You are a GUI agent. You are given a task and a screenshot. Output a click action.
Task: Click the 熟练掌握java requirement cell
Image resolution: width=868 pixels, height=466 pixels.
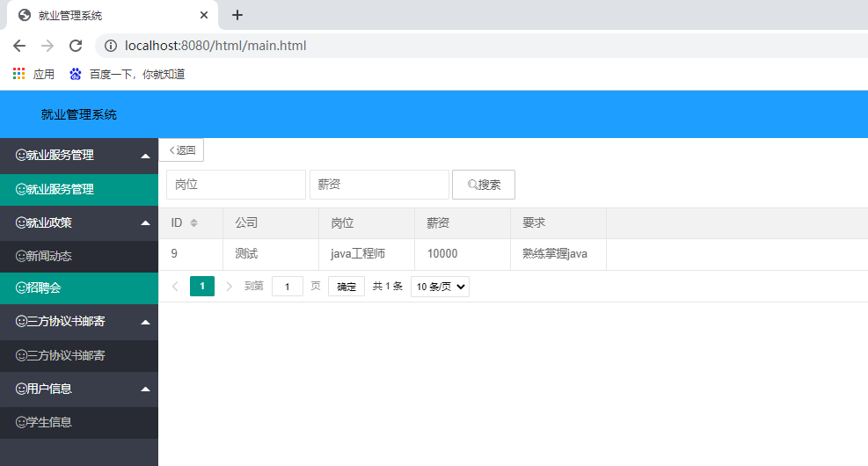558,254
